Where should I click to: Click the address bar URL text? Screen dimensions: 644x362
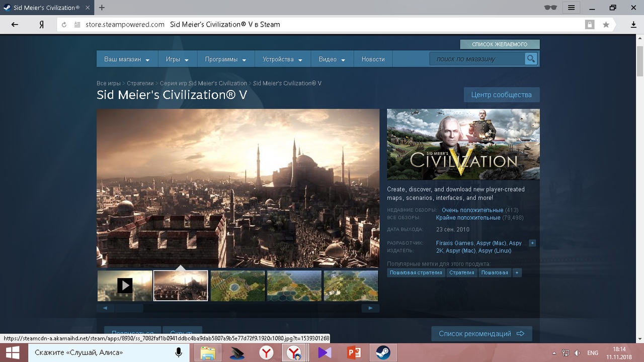coord(125,24)
